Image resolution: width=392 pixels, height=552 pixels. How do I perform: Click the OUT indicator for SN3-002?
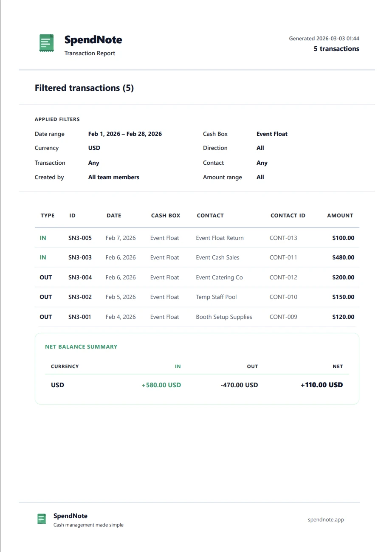pyautogui.click(x=45, y=297)
